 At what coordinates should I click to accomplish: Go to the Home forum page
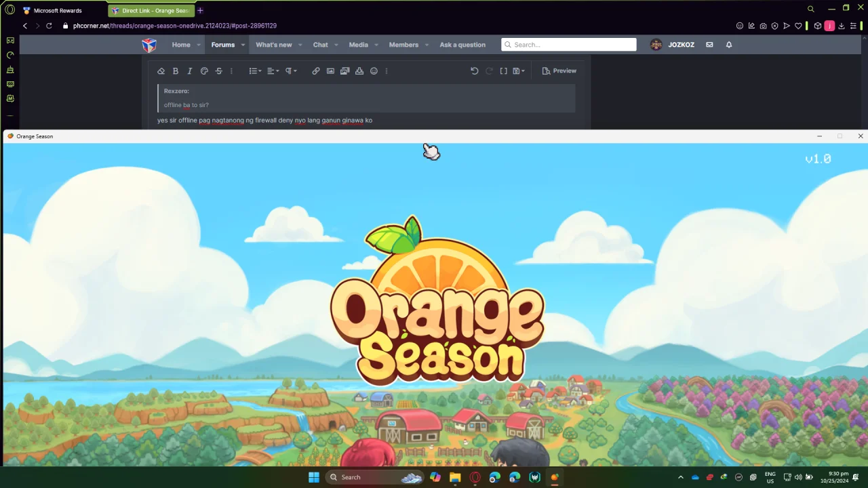click(x=181, y=45)
